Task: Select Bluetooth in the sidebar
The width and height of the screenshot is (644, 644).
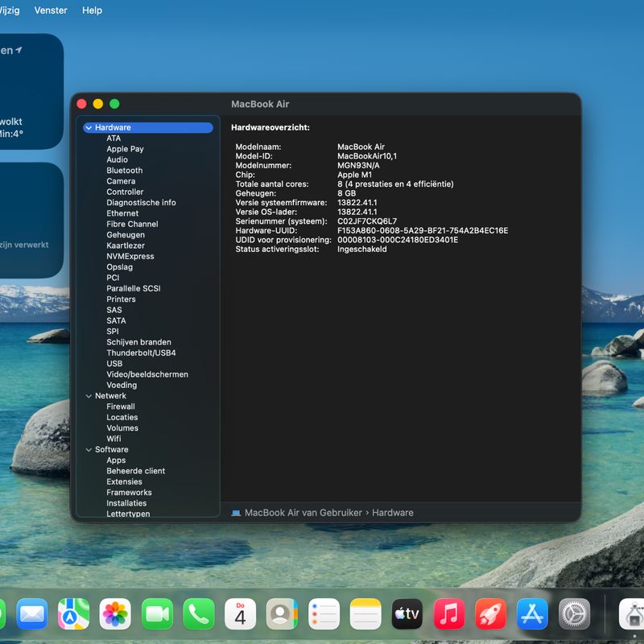Action: (x=124, y=171)
